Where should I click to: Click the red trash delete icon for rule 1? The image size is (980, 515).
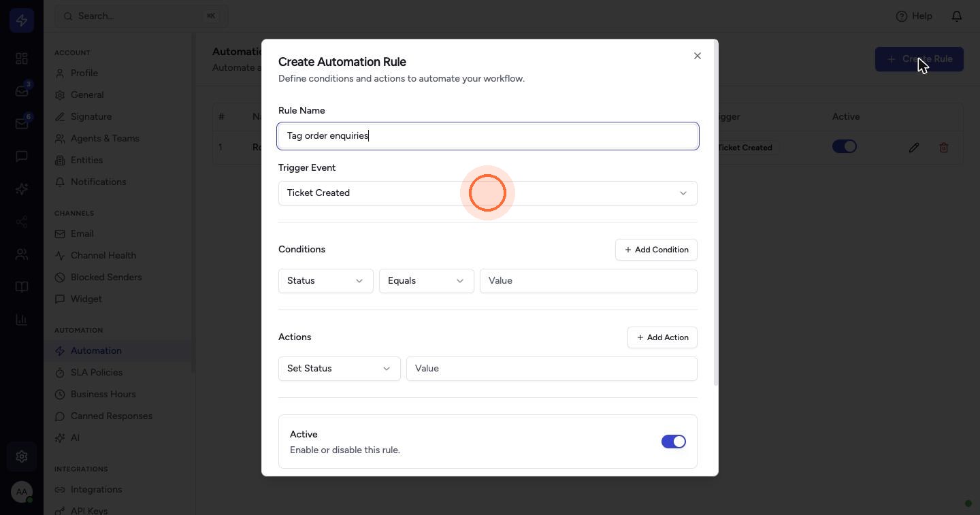pyautogui.click(x=944, y=147)
